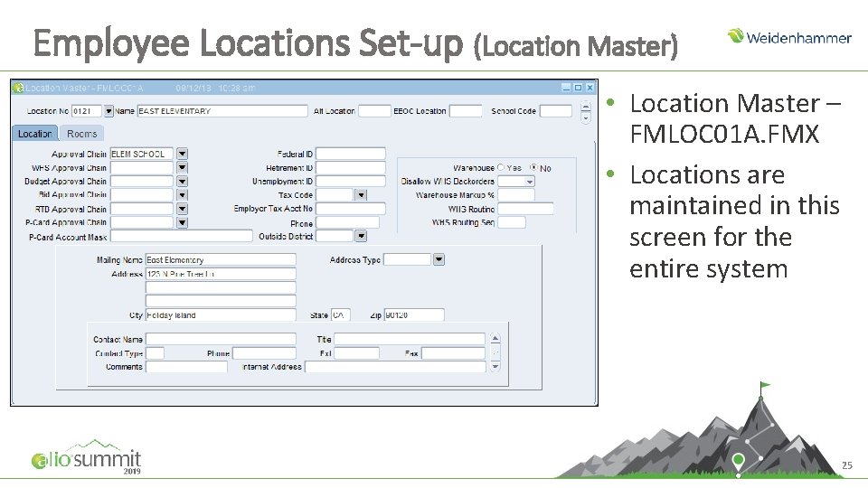
Task: Open Disallow WHS Backorders combo box
Action: pyautogui.click(x=516, y=182)
